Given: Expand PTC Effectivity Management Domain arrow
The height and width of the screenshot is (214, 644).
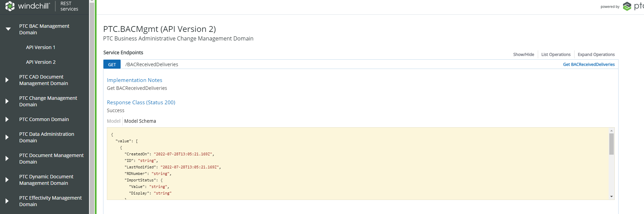Looking at the screenshot, I should tap(7, 201).
